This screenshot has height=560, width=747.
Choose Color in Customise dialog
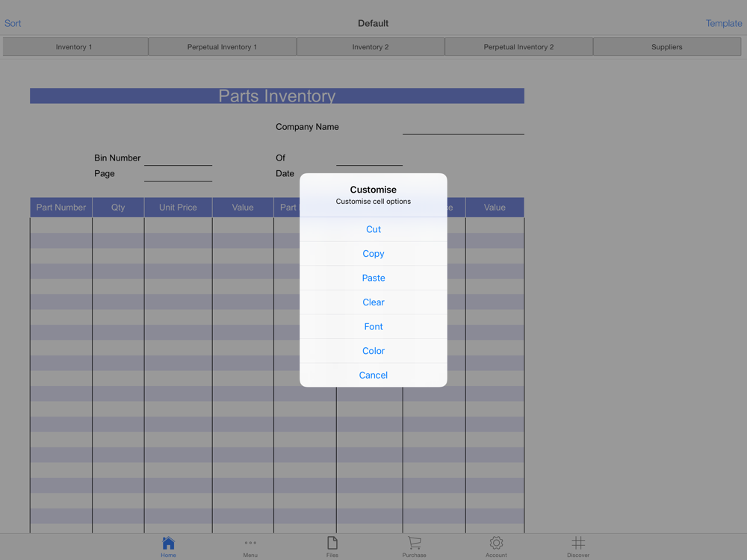point(373,351)
